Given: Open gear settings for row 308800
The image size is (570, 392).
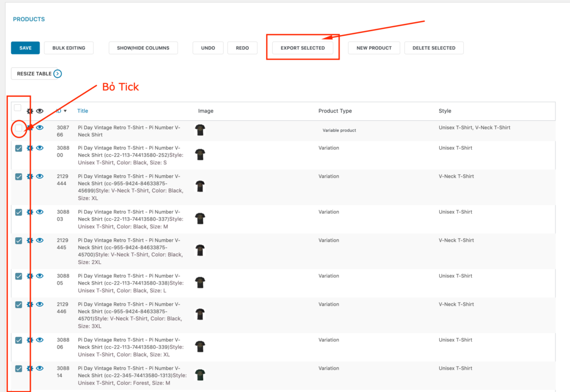Looking at the screenshot, I should (x=30, y=148).
